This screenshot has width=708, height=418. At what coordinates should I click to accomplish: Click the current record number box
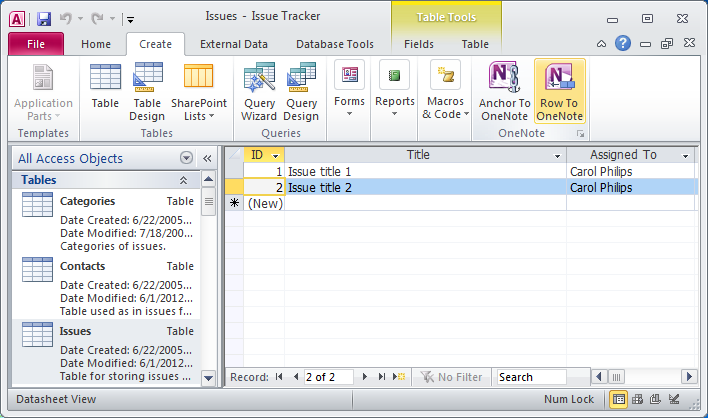pos(328,377)
